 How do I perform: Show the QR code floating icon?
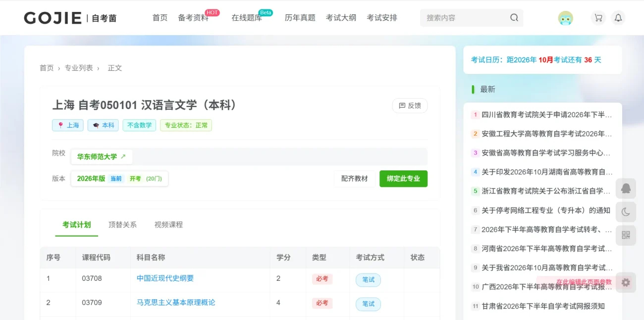point(626,235)
